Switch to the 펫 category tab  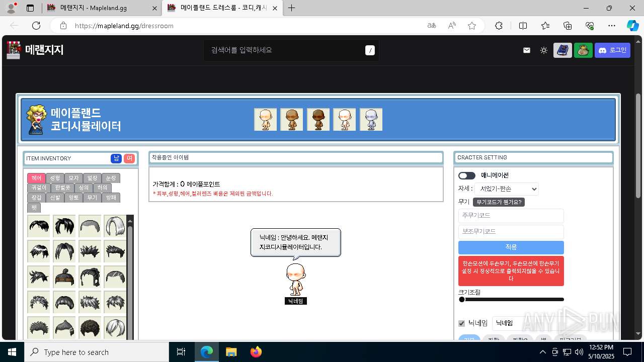coord(34,207)
